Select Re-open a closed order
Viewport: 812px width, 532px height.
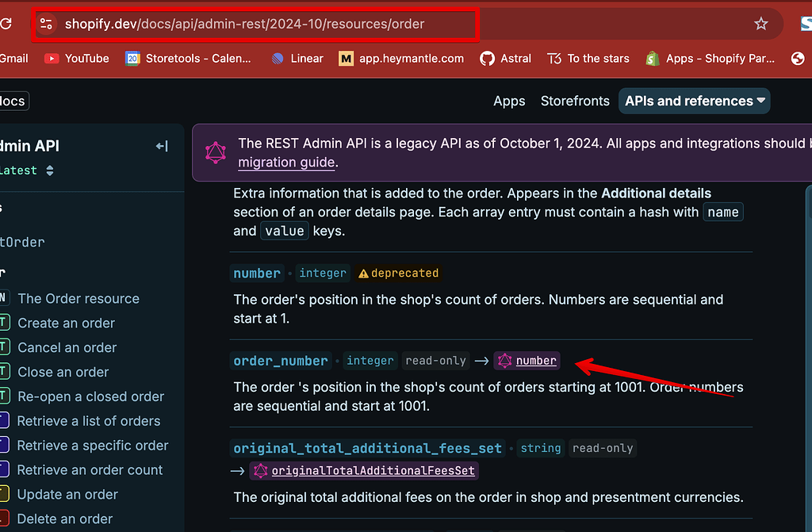[x=90, y=396]
